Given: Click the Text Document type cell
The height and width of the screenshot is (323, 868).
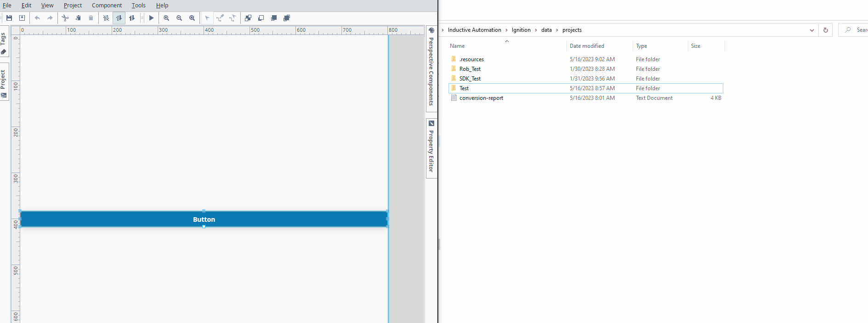Looking at the screenshot, I should (x=654, y=98).
